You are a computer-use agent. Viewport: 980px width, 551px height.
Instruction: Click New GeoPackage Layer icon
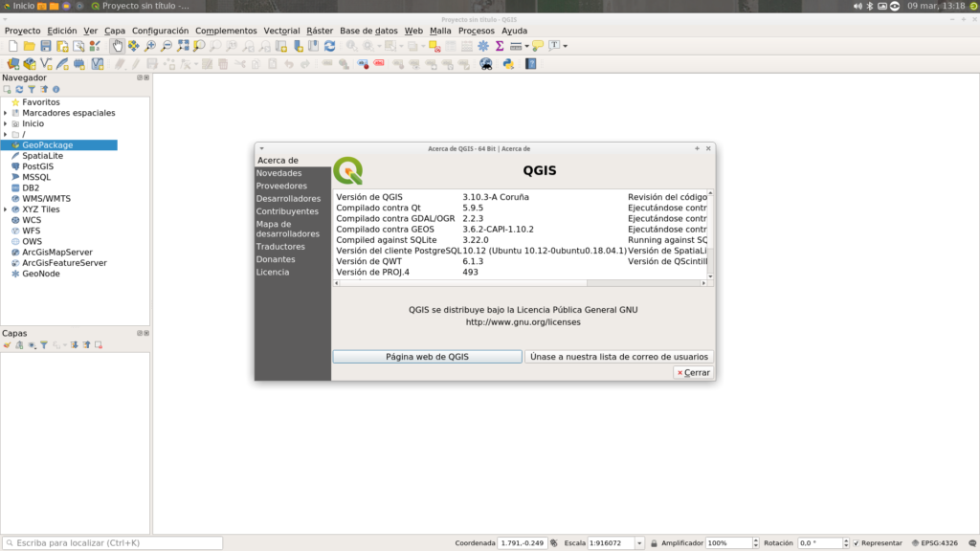point(30,64)
